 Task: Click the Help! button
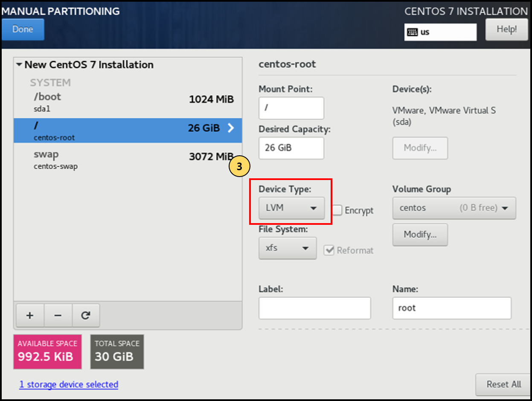coord(507,29)
